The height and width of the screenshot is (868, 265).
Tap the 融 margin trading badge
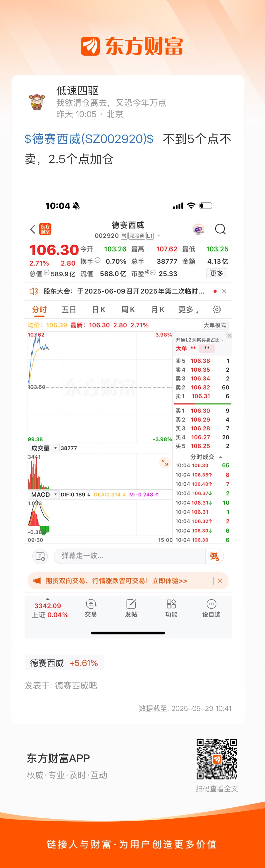[x=124, y=236]
